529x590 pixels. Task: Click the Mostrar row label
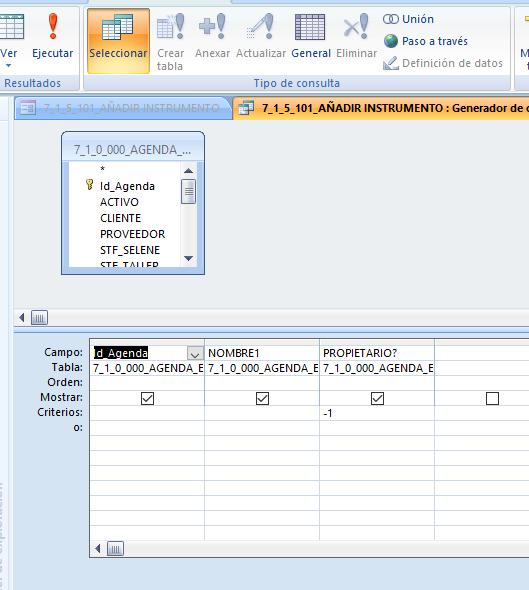(62, 397)
